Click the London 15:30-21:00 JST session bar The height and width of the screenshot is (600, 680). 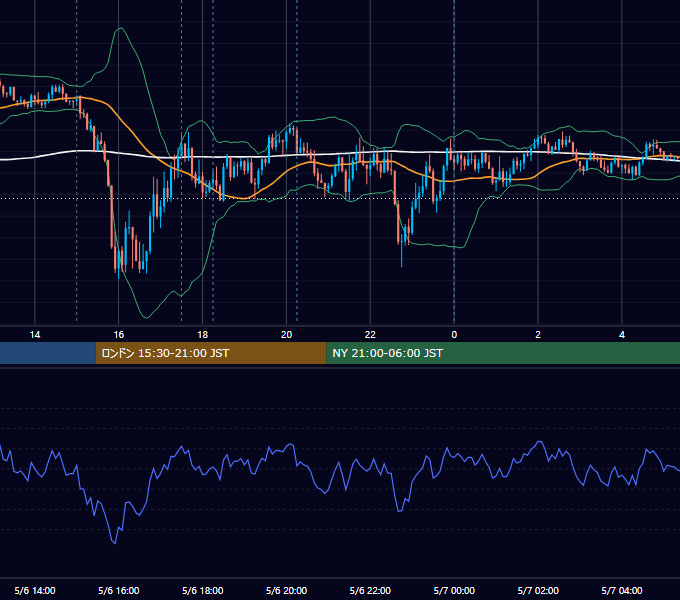tap(211, 353)
